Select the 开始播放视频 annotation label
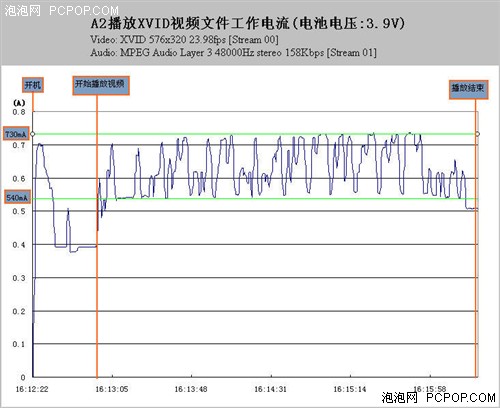 coord(101,85)
